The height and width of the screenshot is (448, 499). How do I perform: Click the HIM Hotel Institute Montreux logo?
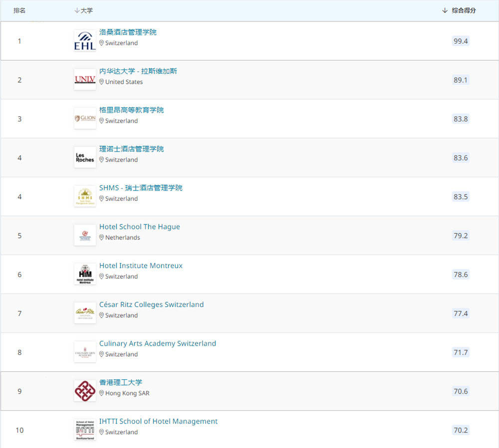pos(85,274)
